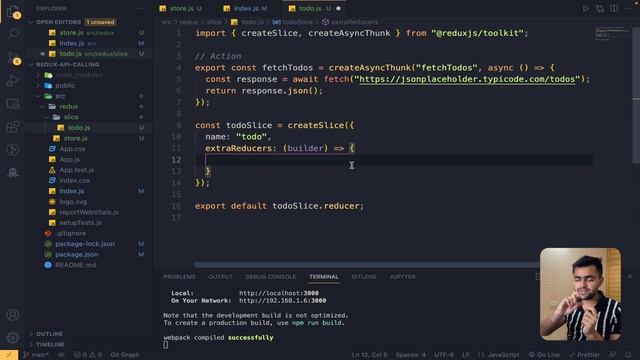The height and width of the screenshot is (360, 640).
Task: Click the feedback icon in status bar
Action: tap(613, 355)
